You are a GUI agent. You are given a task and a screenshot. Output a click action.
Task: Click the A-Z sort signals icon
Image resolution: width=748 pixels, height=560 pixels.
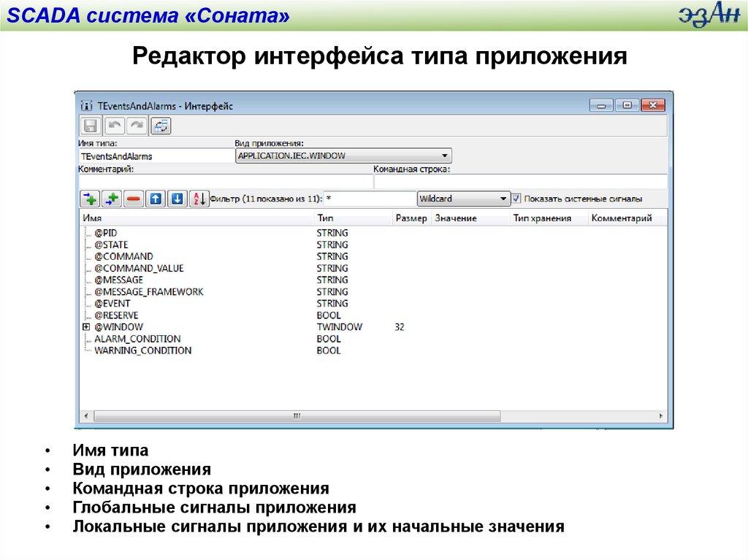tap(199, 199)
